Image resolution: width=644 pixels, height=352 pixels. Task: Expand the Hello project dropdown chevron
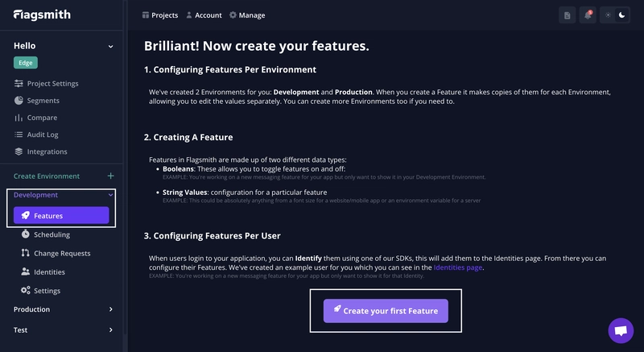tap(110, 47)
